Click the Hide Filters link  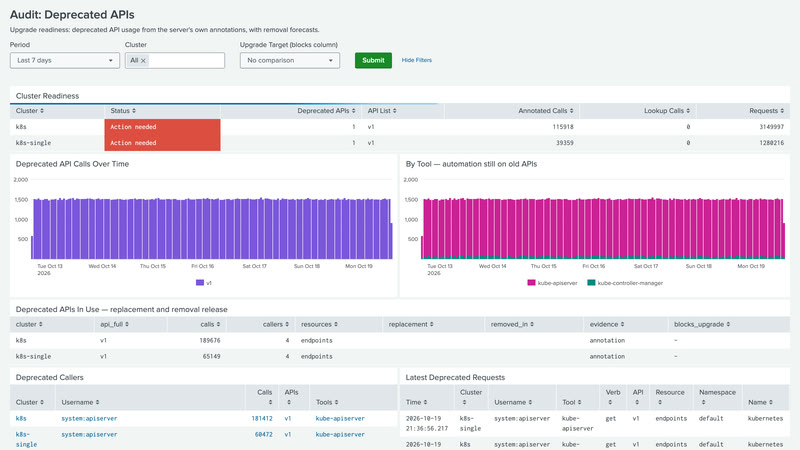coord(416,60)
